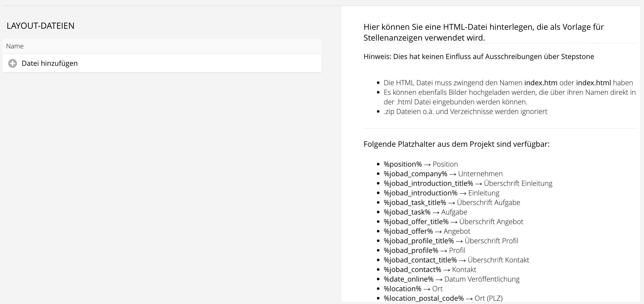The height and width of the screenshot is (304, 644).
Task: Click the %jobad_profile_title% placeholder
Action: pos(418,241)
